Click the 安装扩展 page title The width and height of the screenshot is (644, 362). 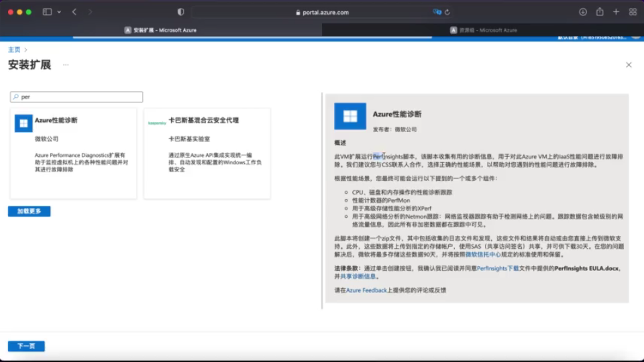coord(30,65)
